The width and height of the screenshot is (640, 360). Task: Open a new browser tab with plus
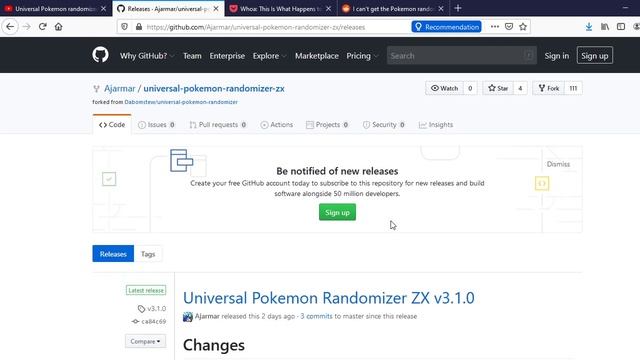[458, 8]
